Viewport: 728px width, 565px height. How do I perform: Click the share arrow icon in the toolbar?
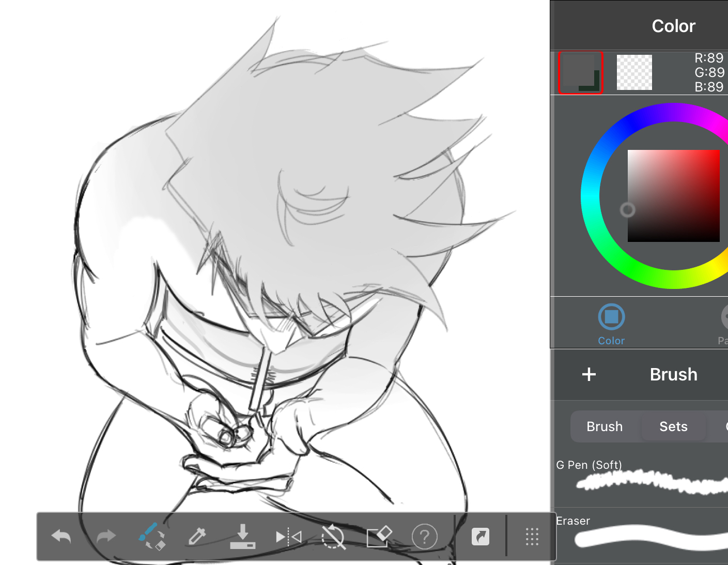coord(481,537)
